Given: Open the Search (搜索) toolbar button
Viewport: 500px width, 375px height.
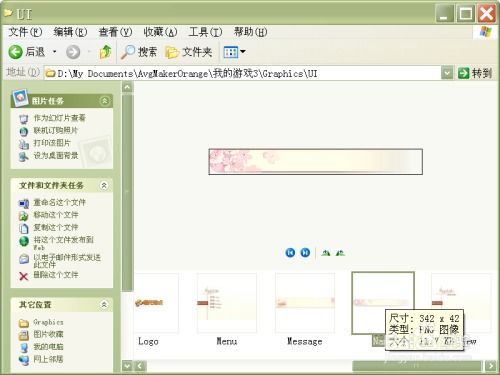Looking at the screenshot, I should [x=138, y=52].
